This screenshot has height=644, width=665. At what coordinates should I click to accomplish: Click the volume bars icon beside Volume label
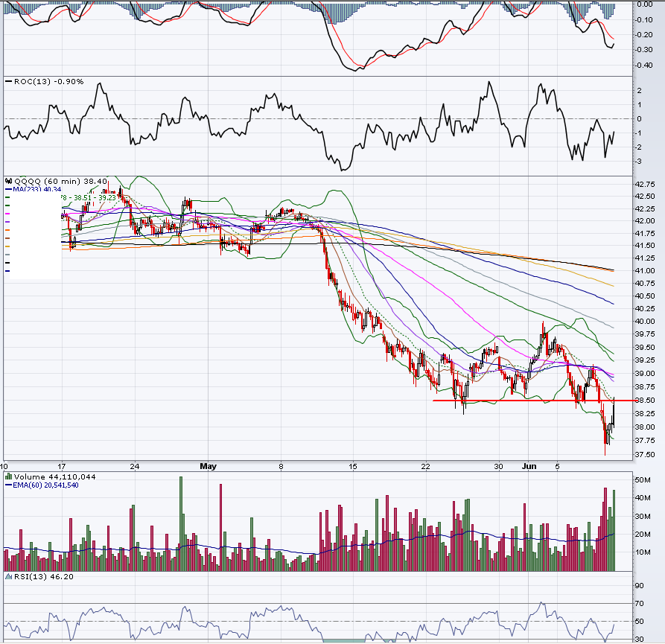[x=8, y=477]
